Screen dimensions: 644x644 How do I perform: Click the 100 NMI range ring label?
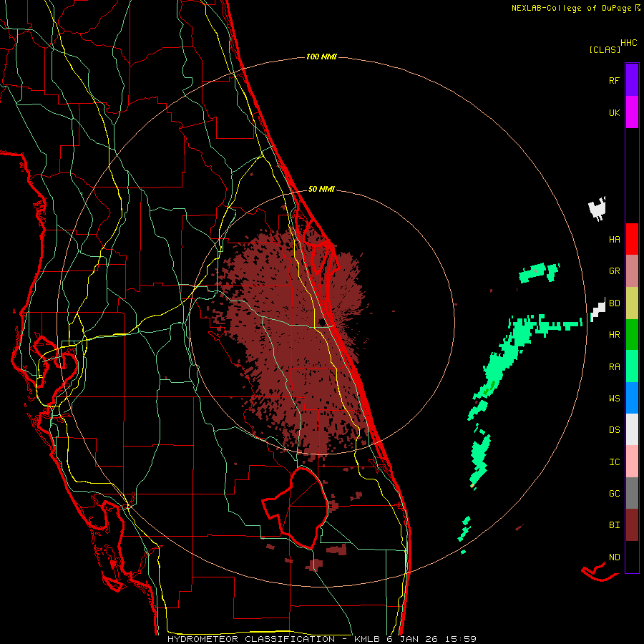point(321,57)
